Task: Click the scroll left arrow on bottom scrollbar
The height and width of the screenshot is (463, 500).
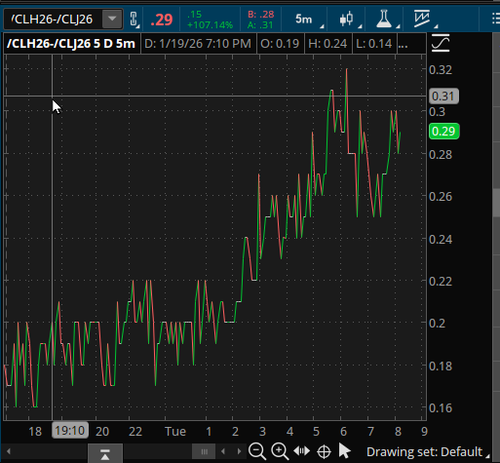Action: point(9,451)
